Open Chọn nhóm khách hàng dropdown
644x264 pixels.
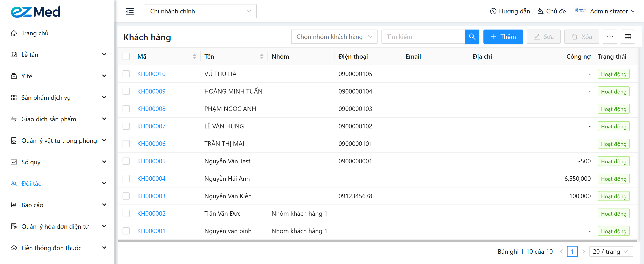[334, 37]
